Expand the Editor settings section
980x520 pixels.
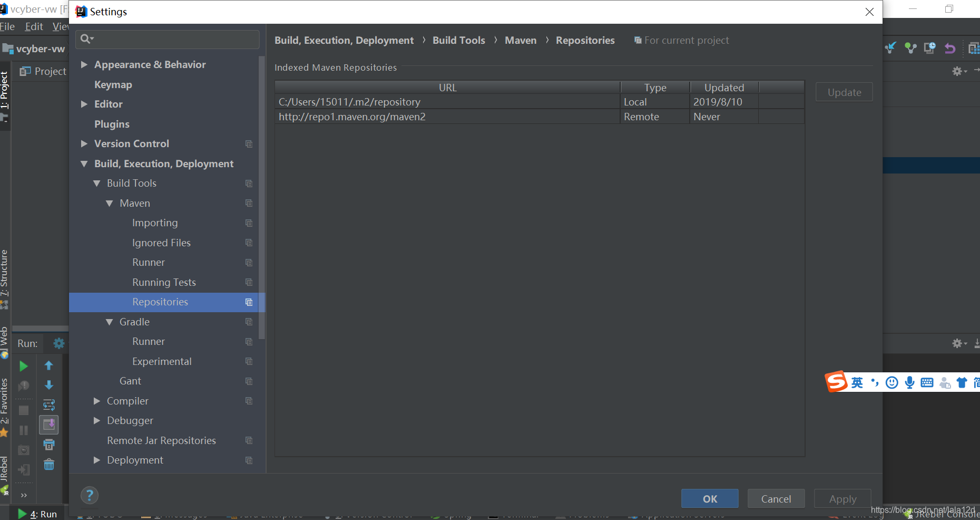tap(84, 104)
